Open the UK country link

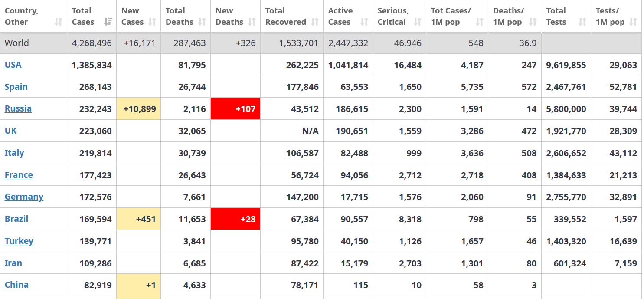point(11,131)
